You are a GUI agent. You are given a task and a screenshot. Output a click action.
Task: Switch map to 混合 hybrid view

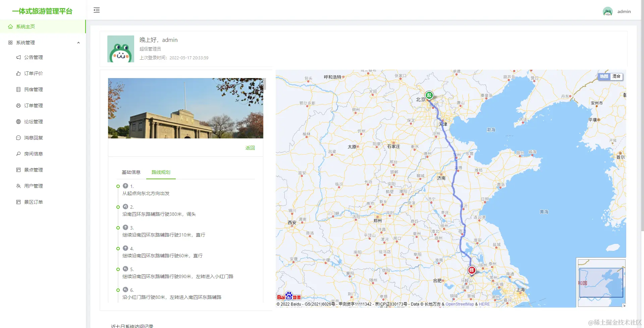(616, 76)
